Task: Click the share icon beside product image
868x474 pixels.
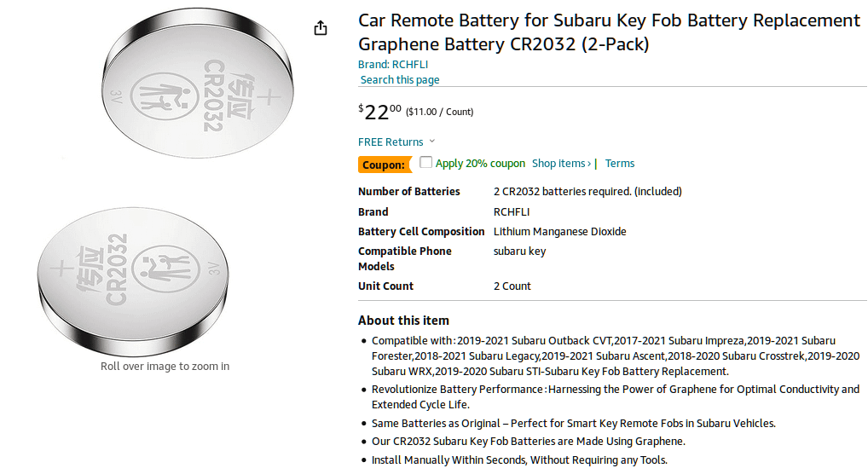Action: tap(321, 28)
